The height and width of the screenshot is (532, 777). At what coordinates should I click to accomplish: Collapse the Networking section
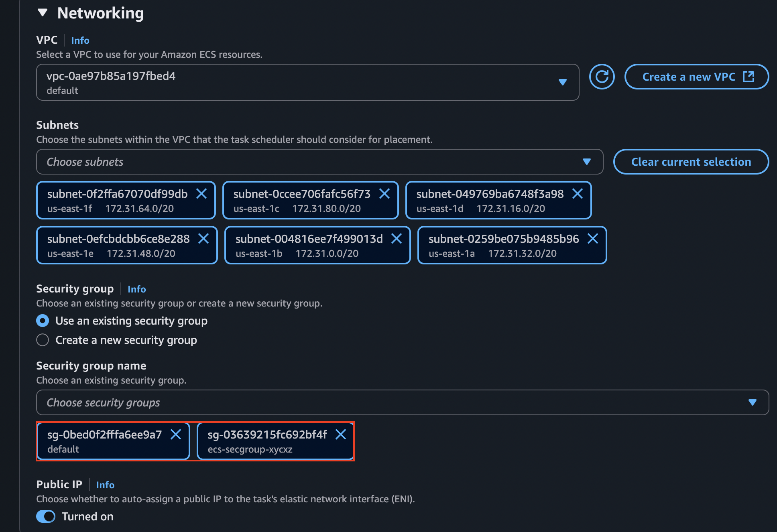pos(43,13)
